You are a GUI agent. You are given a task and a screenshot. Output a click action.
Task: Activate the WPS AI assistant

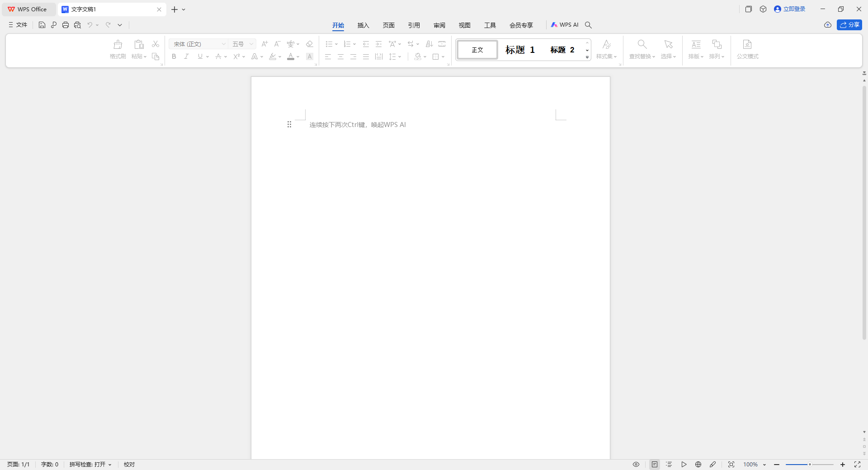565,25
